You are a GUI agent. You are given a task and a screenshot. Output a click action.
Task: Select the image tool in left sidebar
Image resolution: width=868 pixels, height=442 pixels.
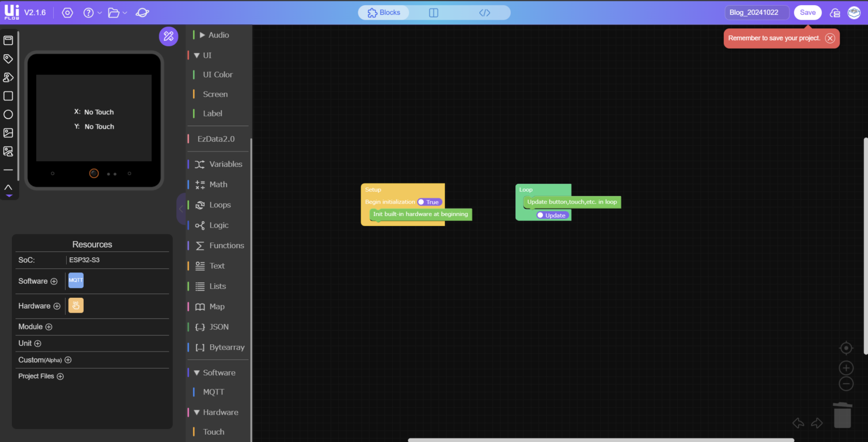8,133
